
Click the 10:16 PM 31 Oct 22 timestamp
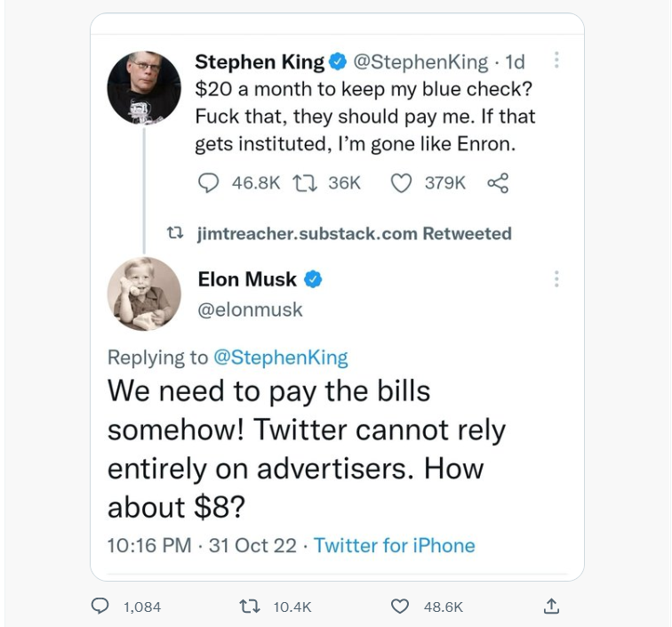coord(202,545)
